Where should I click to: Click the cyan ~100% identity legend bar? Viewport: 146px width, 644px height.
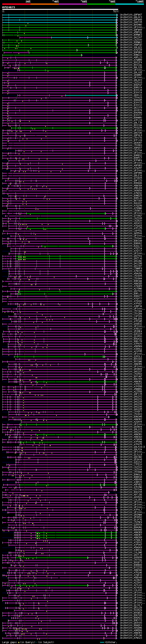[129, 4]
